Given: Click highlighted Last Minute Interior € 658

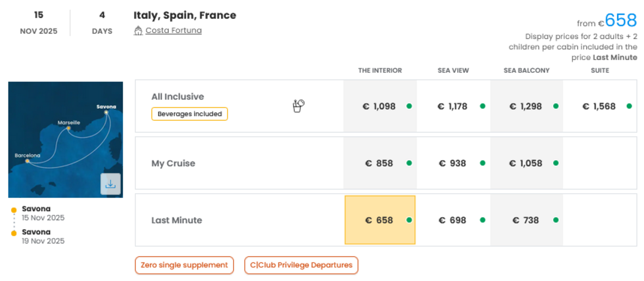Looking at the screenshot, I should (380, 220).
